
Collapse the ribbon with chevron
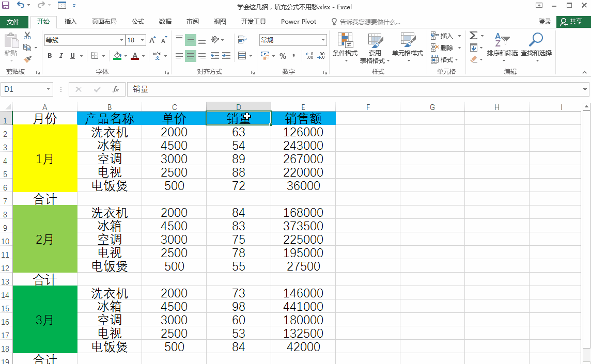[584, 72]
